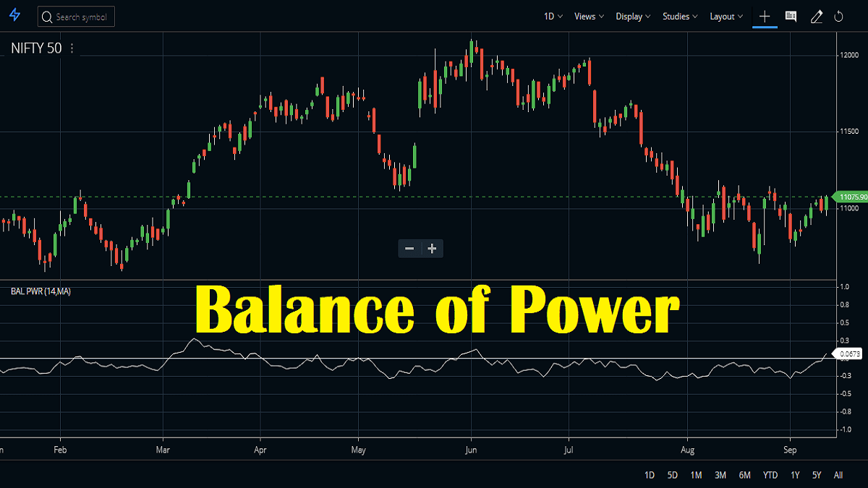Open the NIFTY 50 options kebab menu
The height and width of the screenshot is (488, 868).
71,48
